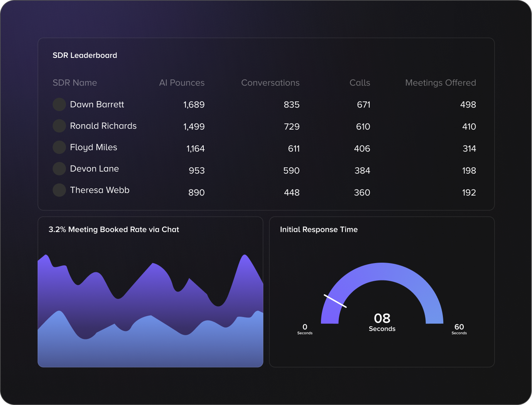Screen dimensions: 532x405
Task: Sort by the Conversations column header
Action: click(x=270, y=83)
